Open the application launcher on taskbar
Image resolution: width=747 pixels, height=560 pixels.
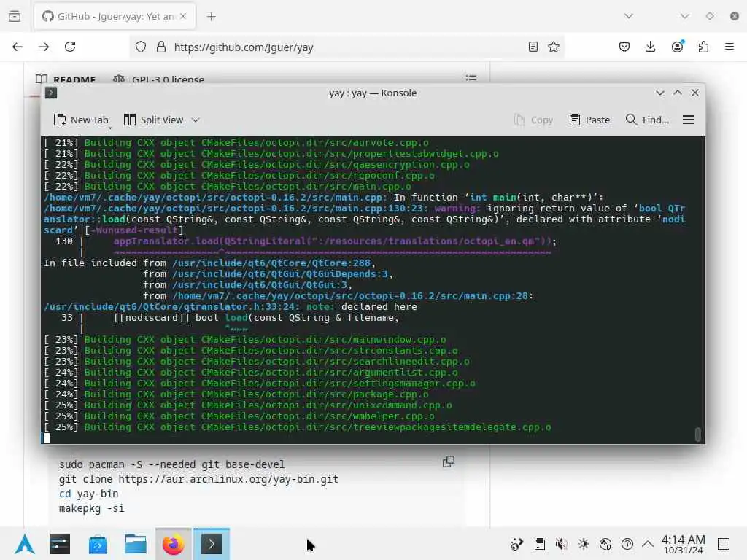[x=25, y=544]
